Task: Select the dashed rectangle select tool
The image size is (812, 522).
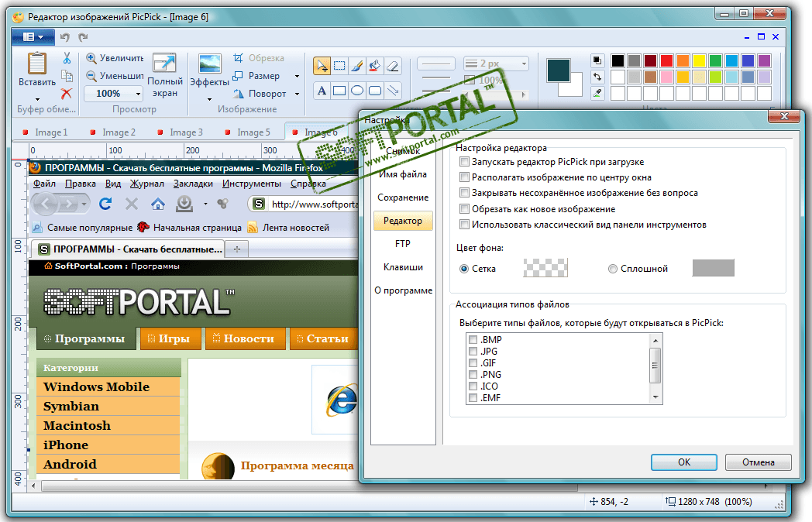Action: (339, 66)
